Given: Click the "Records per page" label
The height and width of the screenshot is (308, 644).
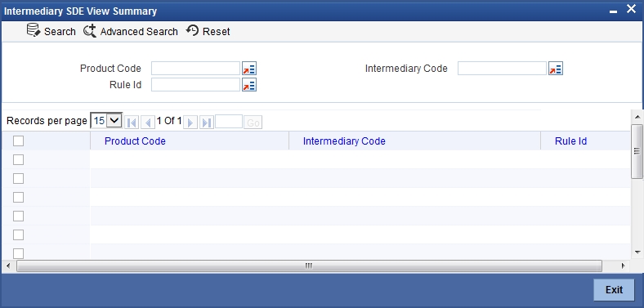Looking at the screenshot, I should pos(47,121).
